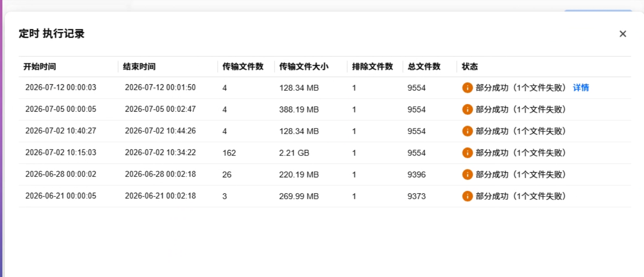Click status icon in 2026-06-28 00:00:02 row
Image resolution: width=644 pixels, height=277 pixels.
click(x=467, y=175)
